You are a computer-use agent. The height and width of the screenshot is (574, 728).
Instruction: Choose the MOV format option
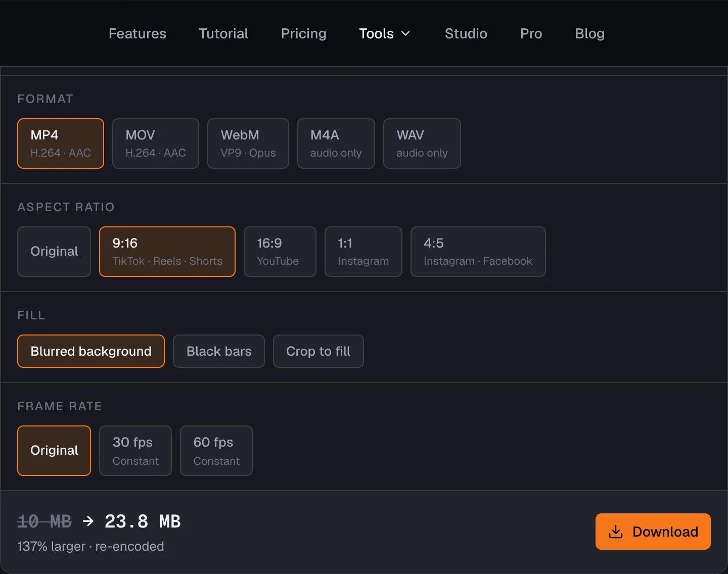156,143
